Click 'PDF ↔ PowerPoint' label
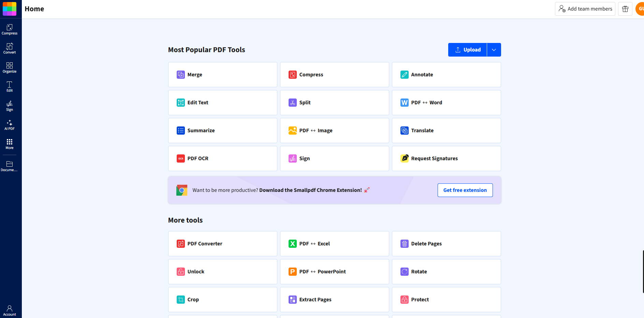This screenshot has width=644, height=318. pyautogui.click(x=322, y=272)
